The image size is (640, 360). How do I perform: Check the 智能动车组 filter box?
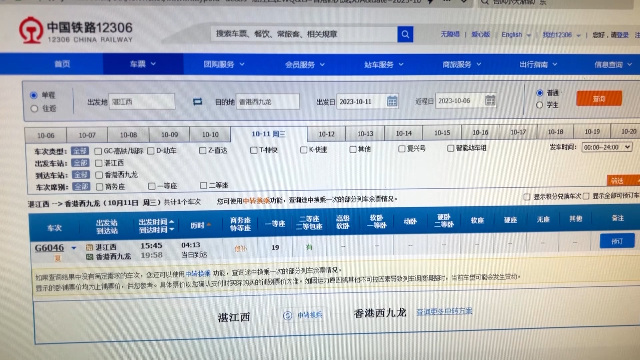click(x=450, y=148)
